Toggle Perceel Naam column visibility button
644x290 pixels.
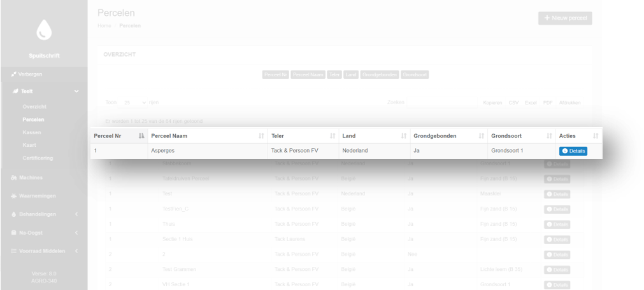click(308, 74)
